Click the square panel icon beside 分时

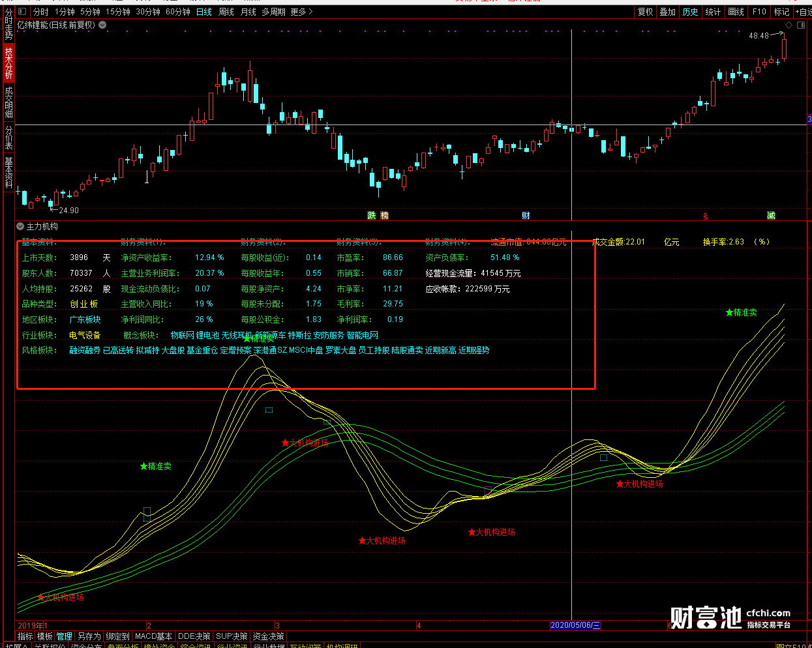coord(22,12)
